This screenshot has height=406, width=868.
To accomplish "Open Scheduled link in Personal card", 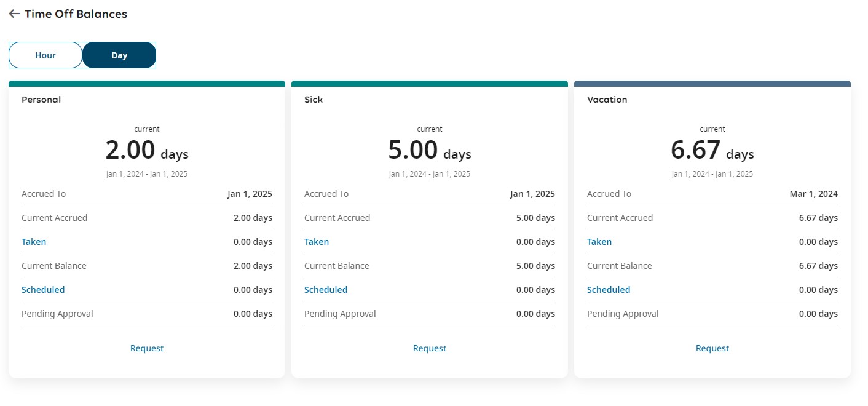I will click(43, 290).
